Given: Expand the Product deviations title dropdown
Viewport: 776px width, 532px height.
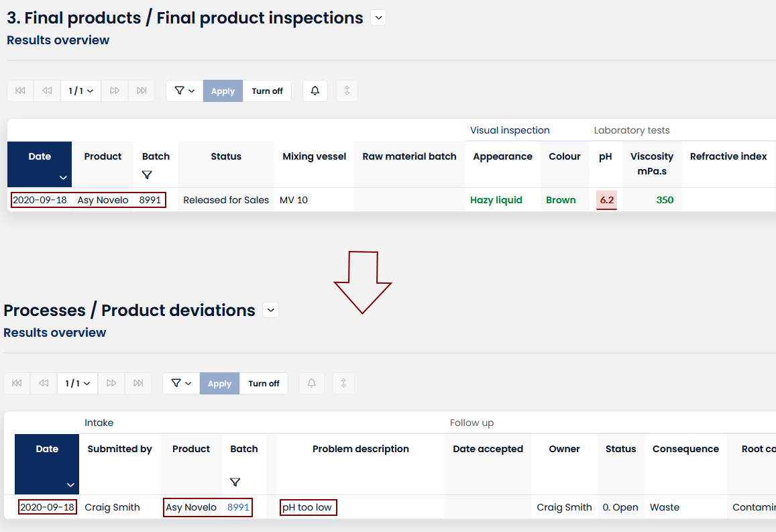Looking at the screenshot, I should (270, 310).
